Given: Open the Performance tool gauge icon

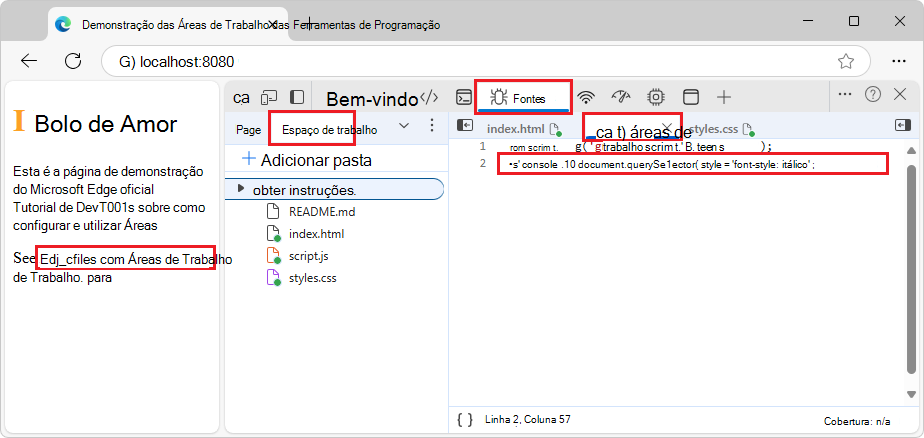Looking at the screenshot, I should [x=621, y=97].
